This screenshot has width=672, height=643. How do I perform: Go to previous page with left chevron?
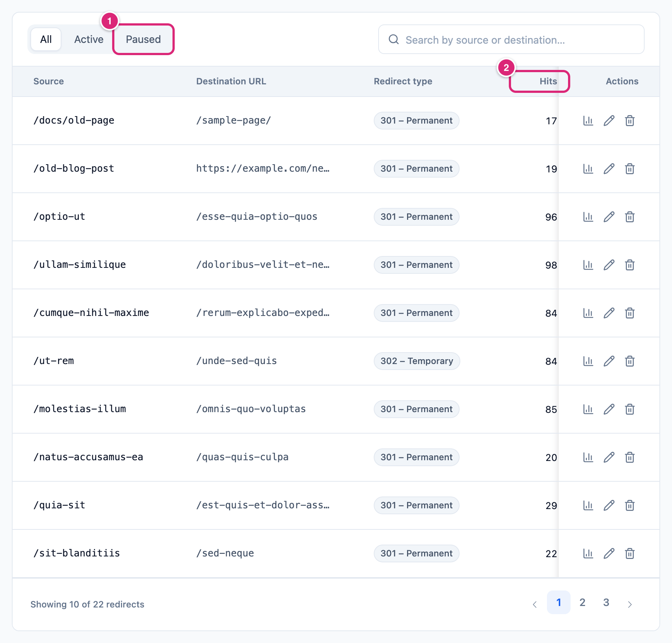(535, 604)
